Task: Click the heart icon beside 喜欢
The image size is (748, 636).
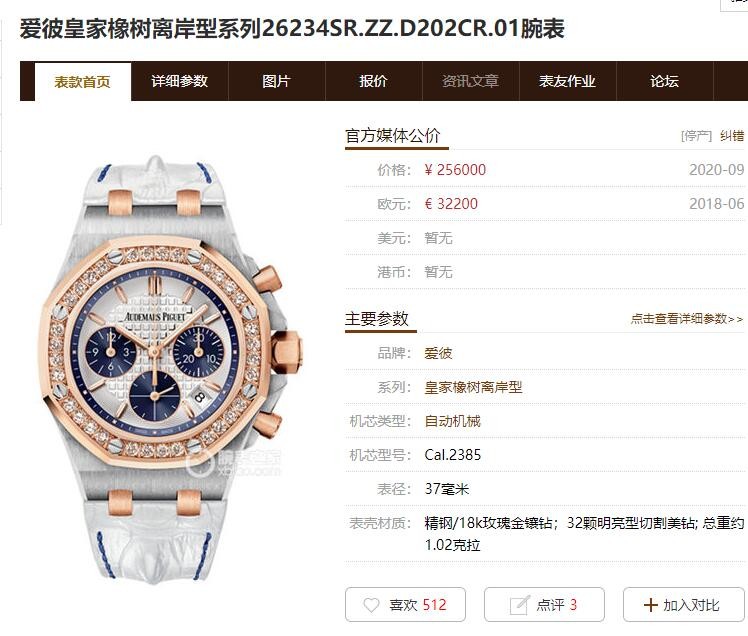Action: 371,605
